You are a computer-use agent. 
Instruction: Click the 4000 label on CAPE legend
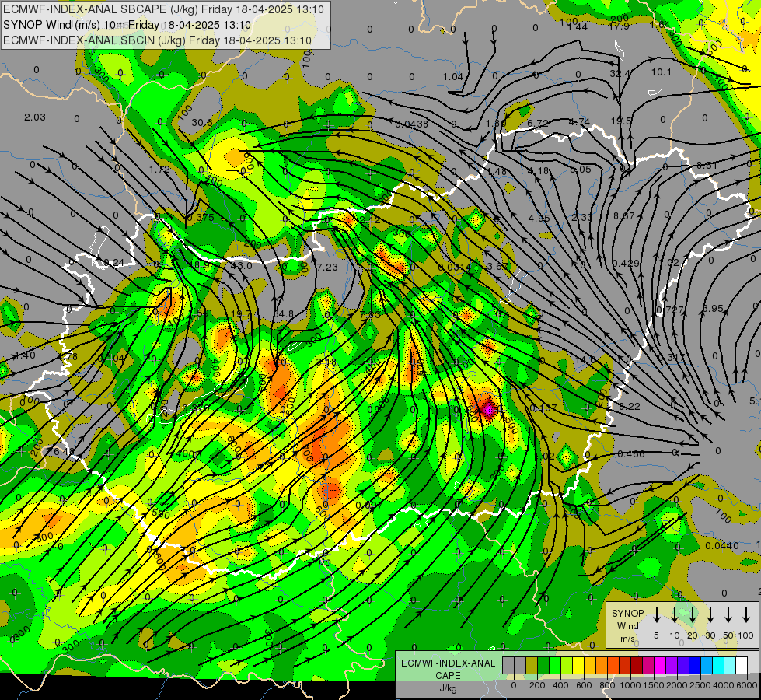click(x=724, y=685)
